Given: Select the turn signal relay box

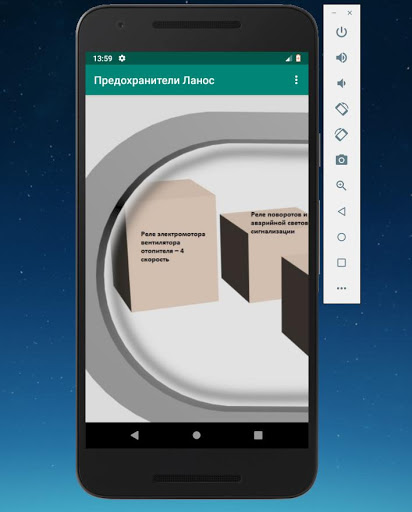Looking at the screenshot, I should click(264, 254).
